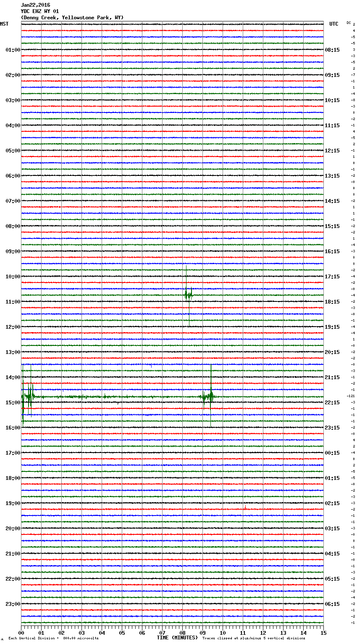This screenshot has height=644, width=357.
Task: Click the -121 DC offset value
Action: click(351, 396)
